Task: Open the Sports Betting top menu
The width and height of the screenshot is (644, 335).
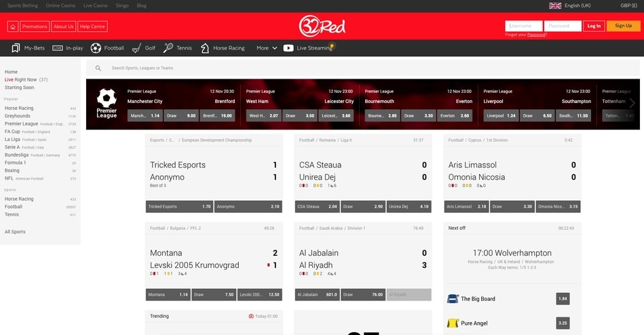Action: 22,5
